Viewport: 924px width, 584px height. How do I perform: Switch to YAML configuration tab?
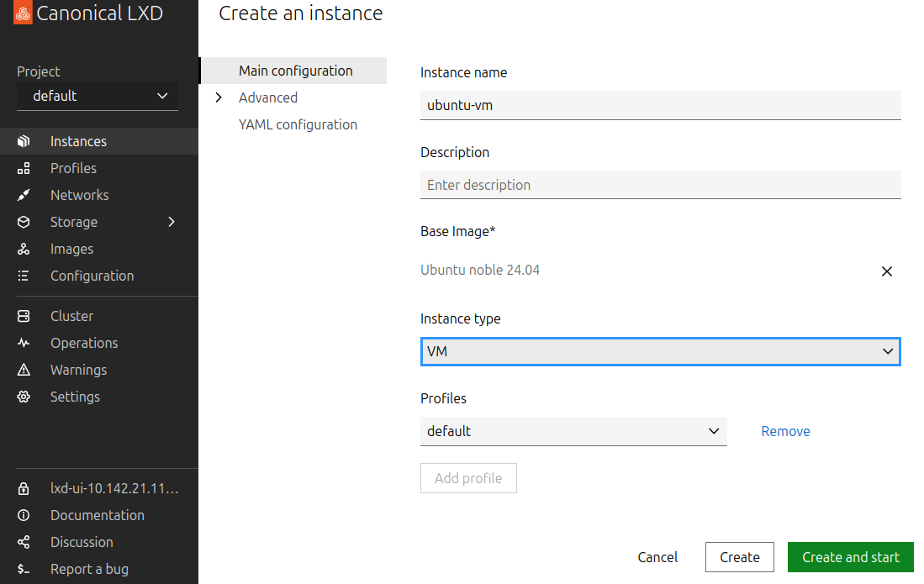tap(298, 124)
